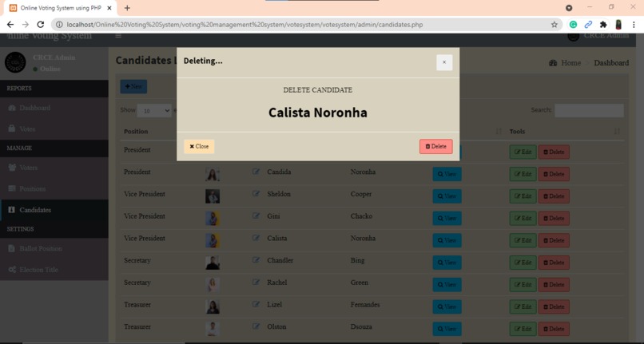Click the name Calista Noronha in modal
This screenshot has height=344, width=644.
318,113
